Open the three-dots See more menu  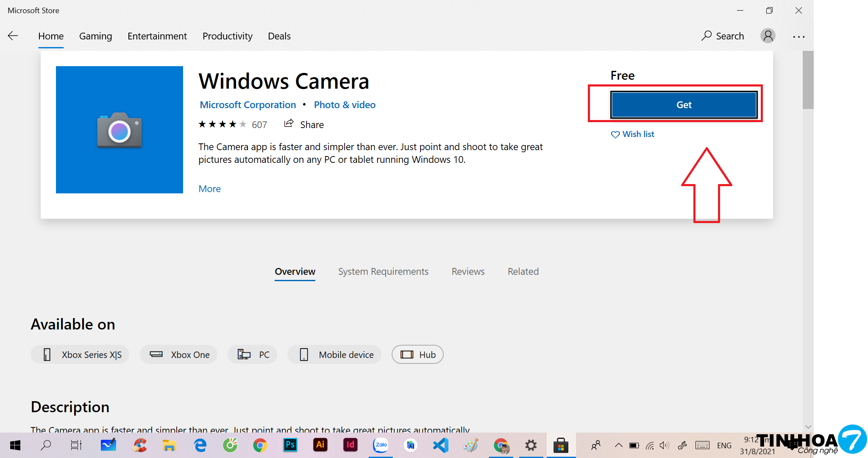pyautogui.click(x=798, y=37)
